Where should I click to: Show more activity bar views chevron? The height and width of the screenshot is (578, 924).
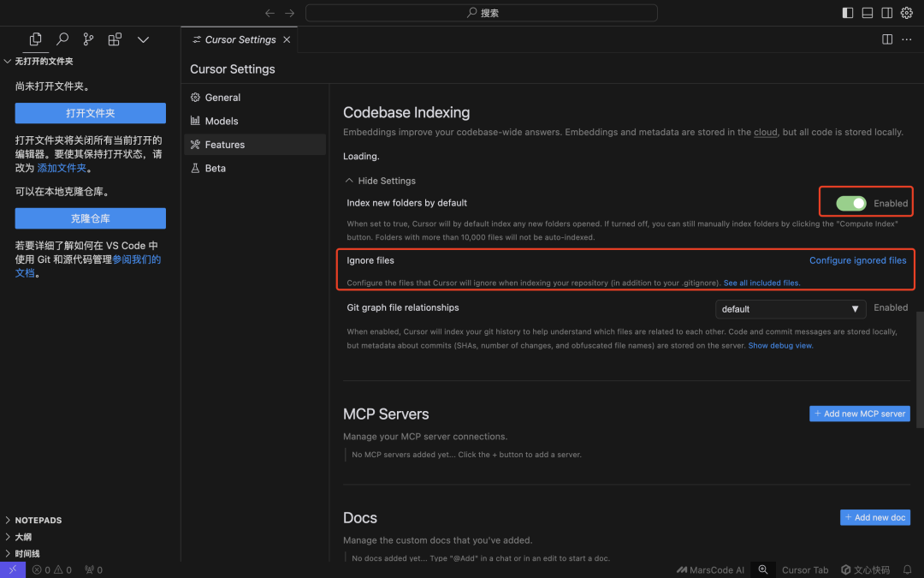[x=143, y=39]
